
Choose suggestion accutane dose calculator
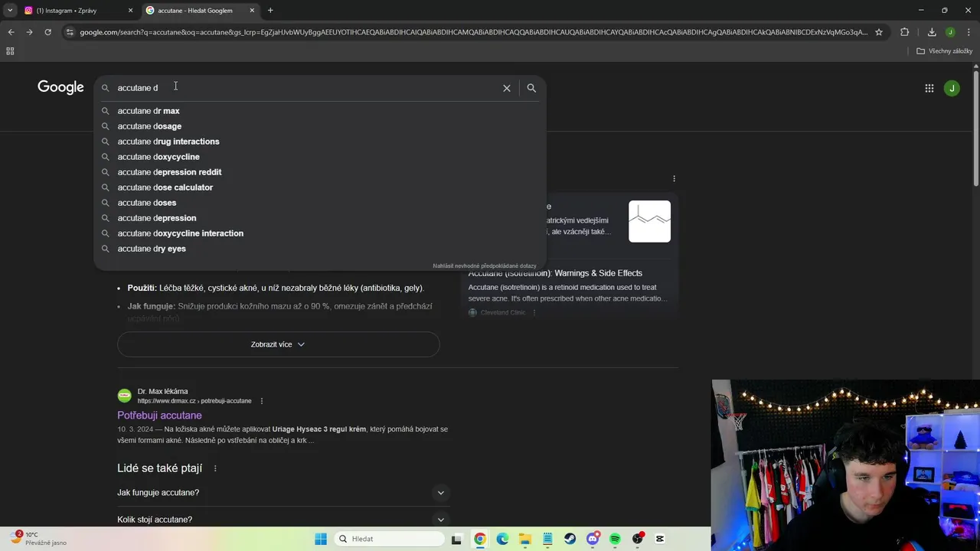[165, 187]
